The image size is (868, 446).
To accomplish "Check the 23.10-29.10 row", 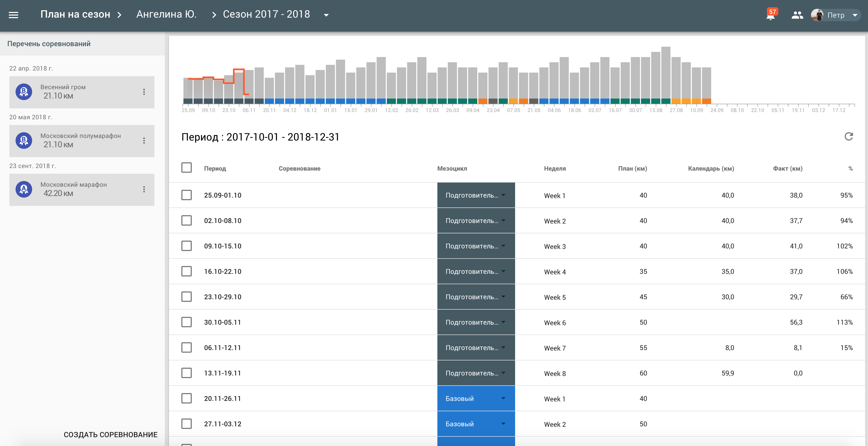I will pyautogui.click(x=186, y=297).
